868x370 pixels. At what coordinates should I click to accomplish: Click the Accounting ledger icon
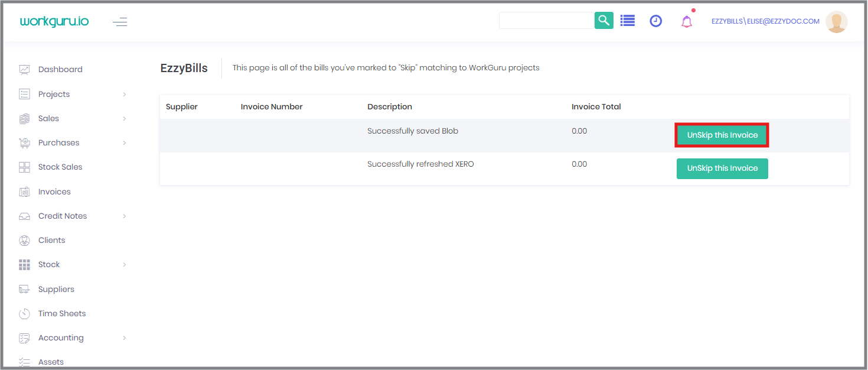[x=24, y=338]
